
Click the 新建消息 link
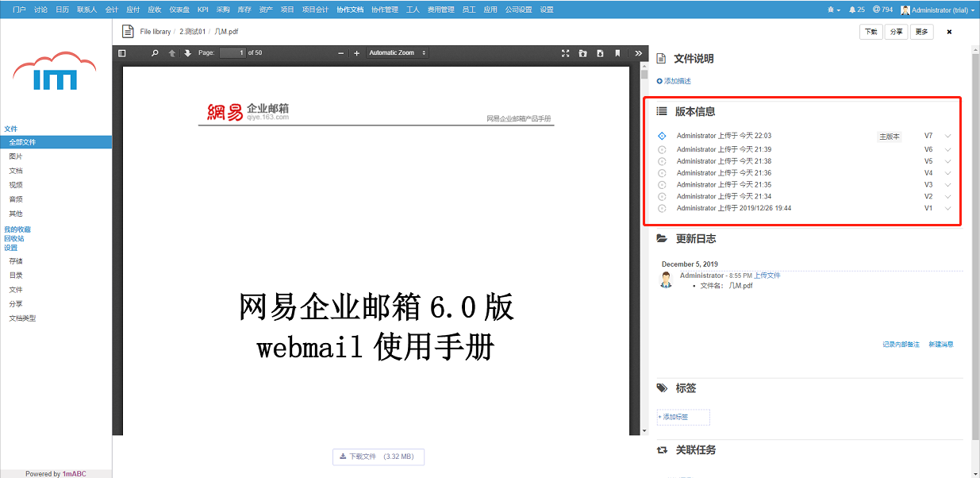[941, 345]
